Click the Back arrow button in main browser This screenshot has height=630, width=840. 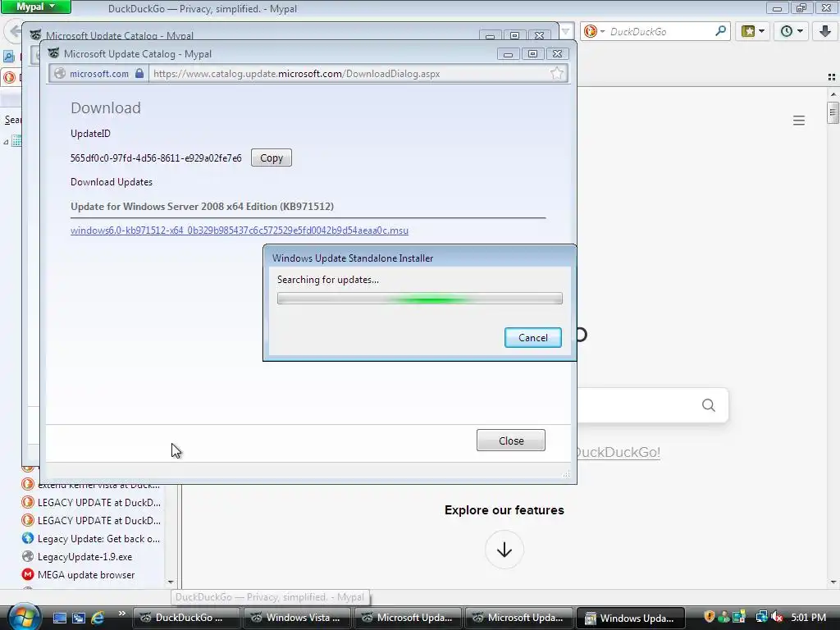[14, 31]
